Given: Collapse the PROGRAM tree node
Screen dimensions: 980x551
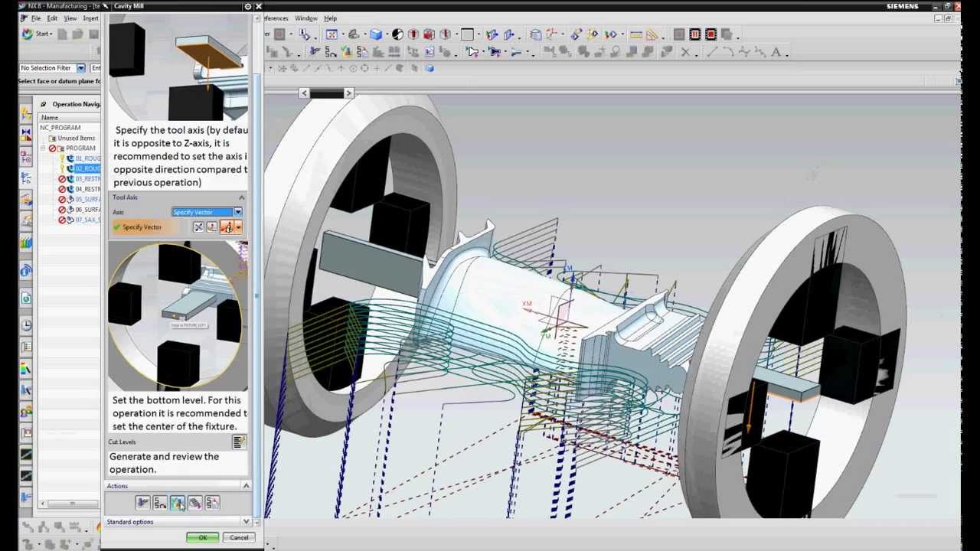Looking at the screenshot, I should 44,148.
